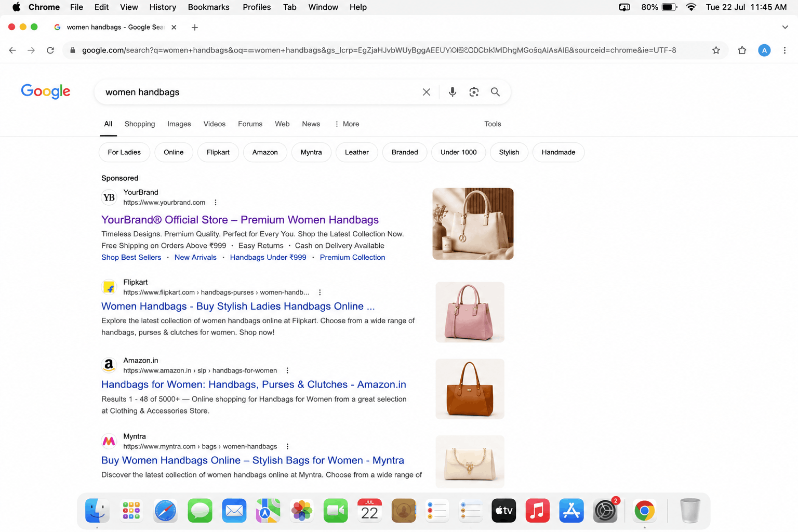Open options for Amazon.in result
This screenshot has height=532, width=798.
[x=287, y=370]
